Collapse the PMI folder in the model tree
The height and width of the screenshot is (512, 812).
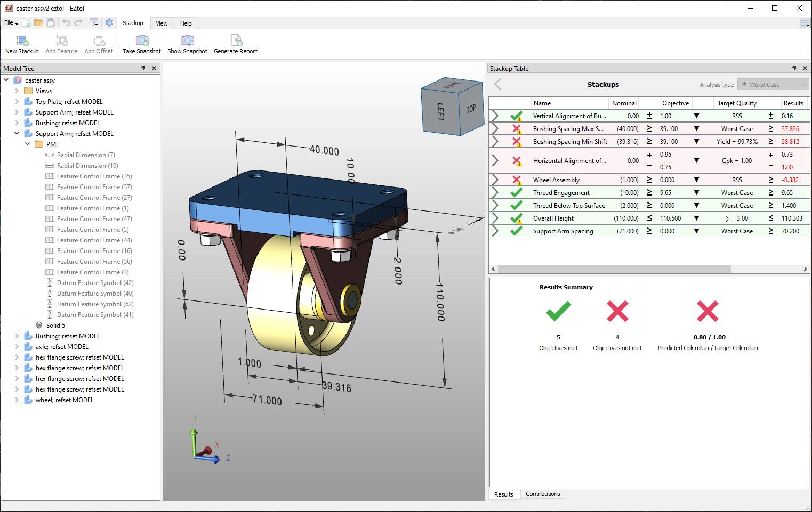(28, 144)
